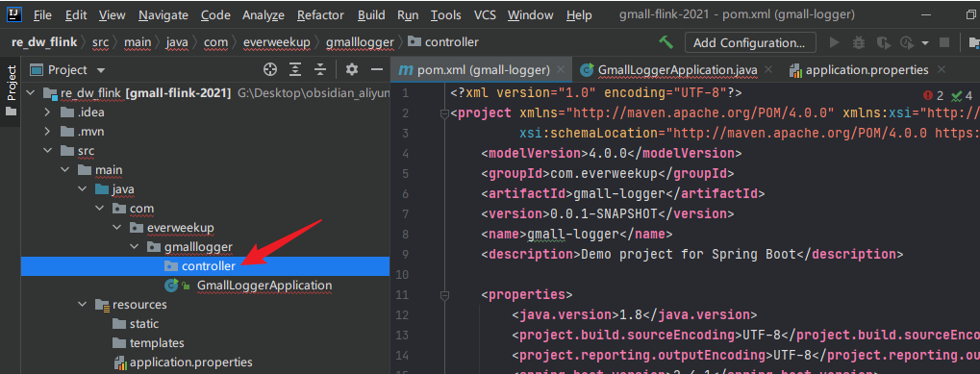Click the Stop square icon
The width and height of the screenshot is (980, 374).
944,42
